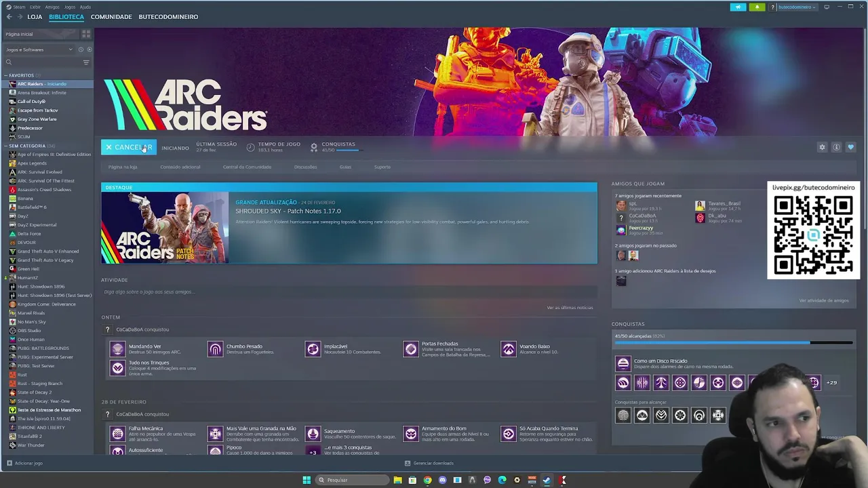
Task: Open Gerenciar downloads
Action: pos(429,464)
